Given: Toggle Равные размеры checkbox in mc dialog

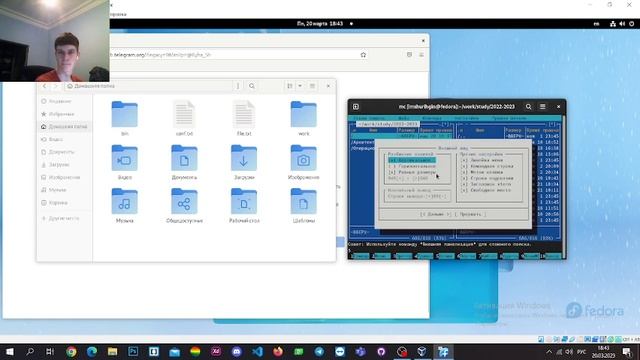Looking at the screenshot, I should [x=411, y=172].
